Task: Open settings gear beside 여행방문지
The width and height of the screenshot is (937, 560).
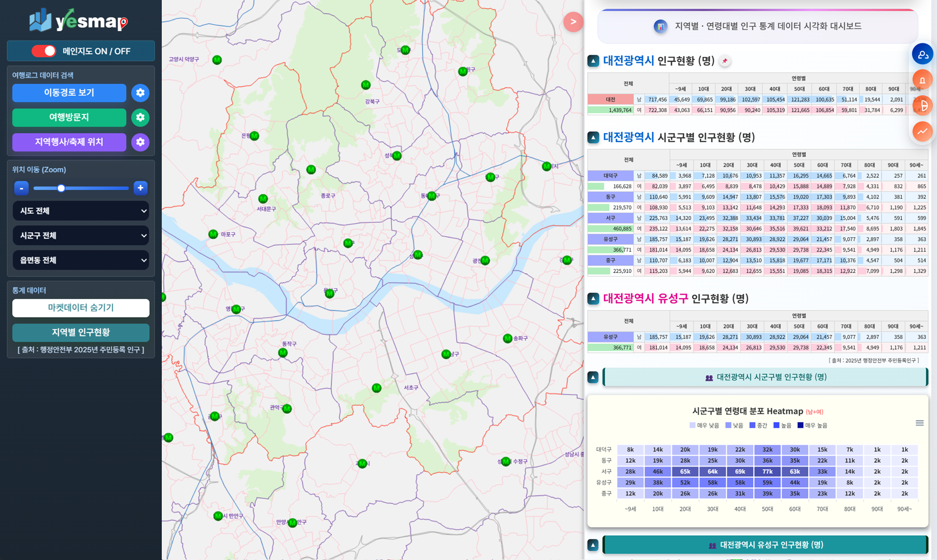Action: [x=140, y=118]
